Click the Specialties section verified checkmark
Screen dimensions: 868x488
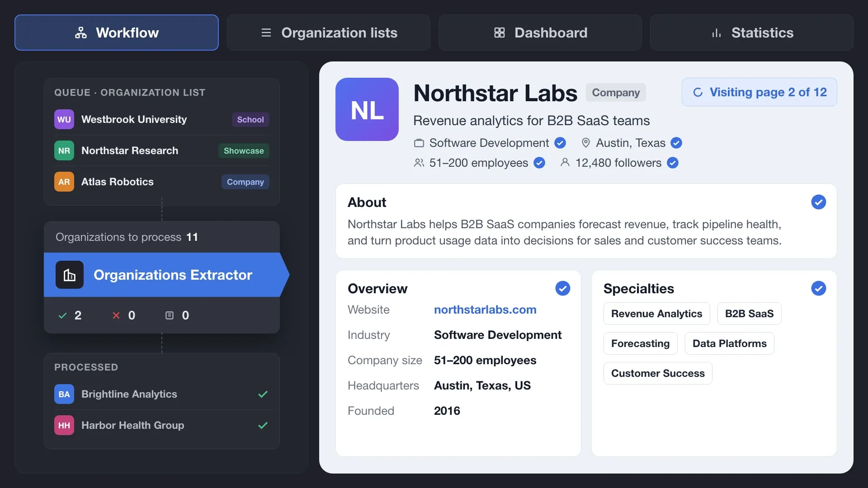pyautogui.click(x=819, y=288)
